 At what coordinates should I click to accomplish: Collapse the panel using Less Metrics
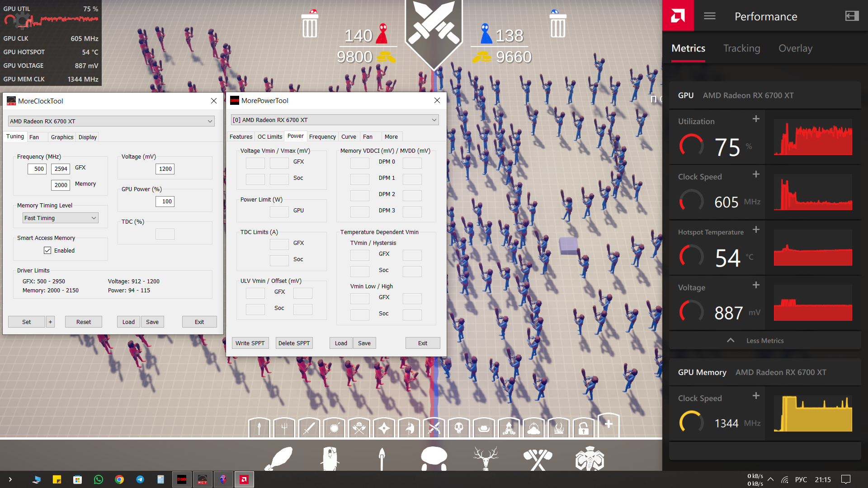[764, 341]
